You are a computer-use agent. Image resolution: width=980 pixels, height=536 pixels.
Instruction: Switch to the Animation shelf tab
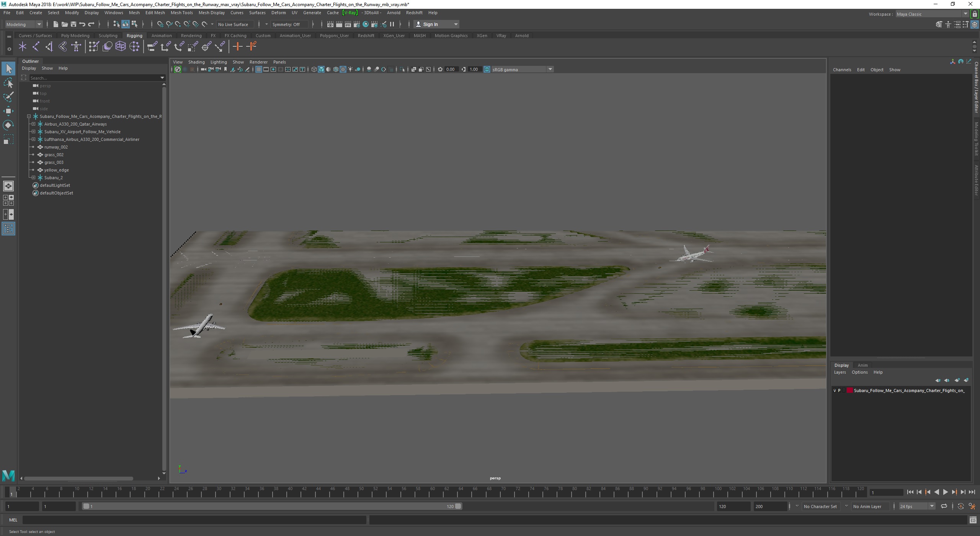click(161, 36)
